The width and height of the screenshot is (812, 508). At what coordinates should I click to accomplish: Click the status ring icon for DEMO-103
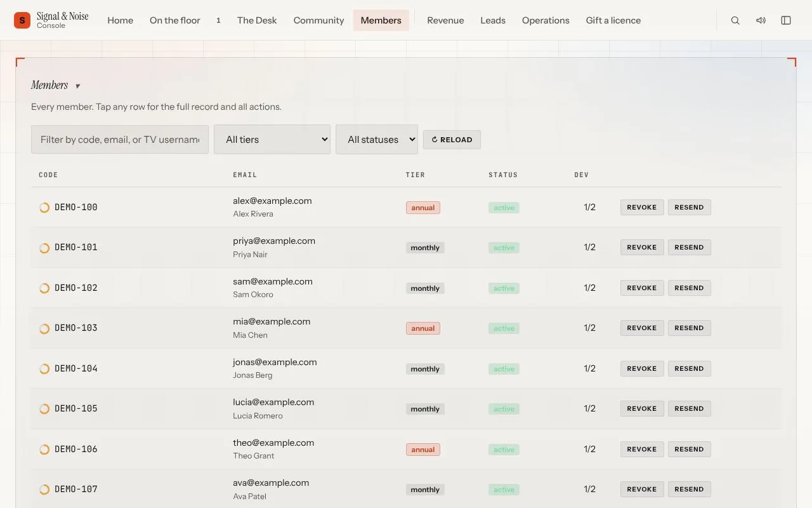(44, 328)
